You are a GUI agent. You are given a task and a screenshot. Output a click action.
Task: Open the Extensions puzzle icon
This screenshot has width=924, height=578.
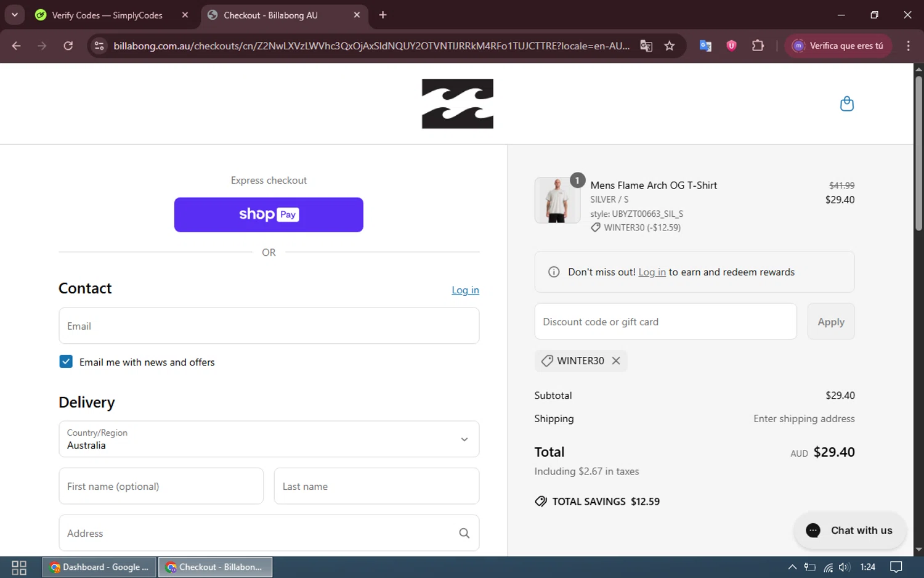coord(758,46)
